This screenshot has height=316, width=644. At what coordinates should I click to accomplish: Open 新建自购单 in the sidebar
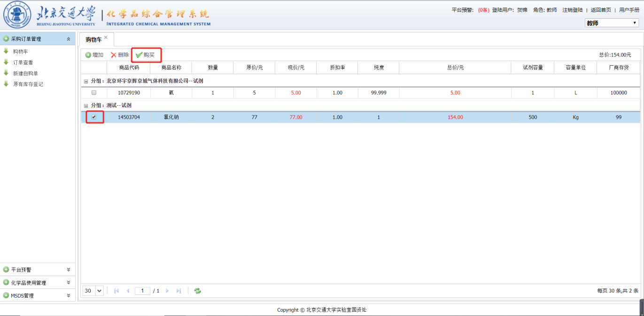tap(25, 73)
